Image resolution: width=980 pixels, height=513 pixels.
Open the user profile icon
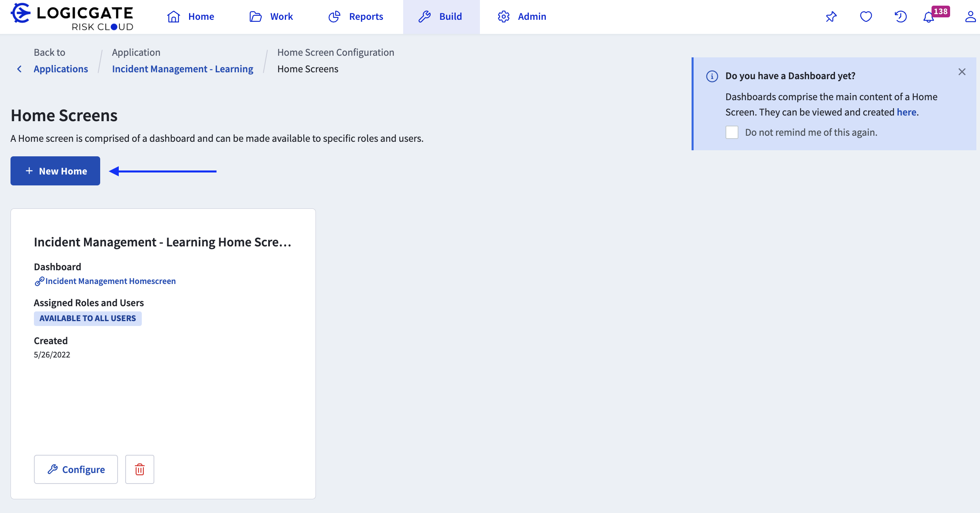pos(970,17)
